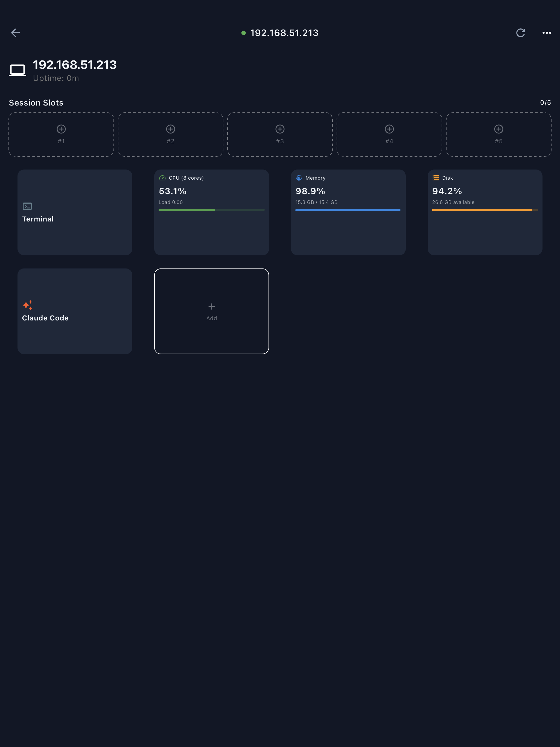Navigate back with the arrow
Image resolution: width=560 pixels, height=747 pixels.
(x=16, y=33)
